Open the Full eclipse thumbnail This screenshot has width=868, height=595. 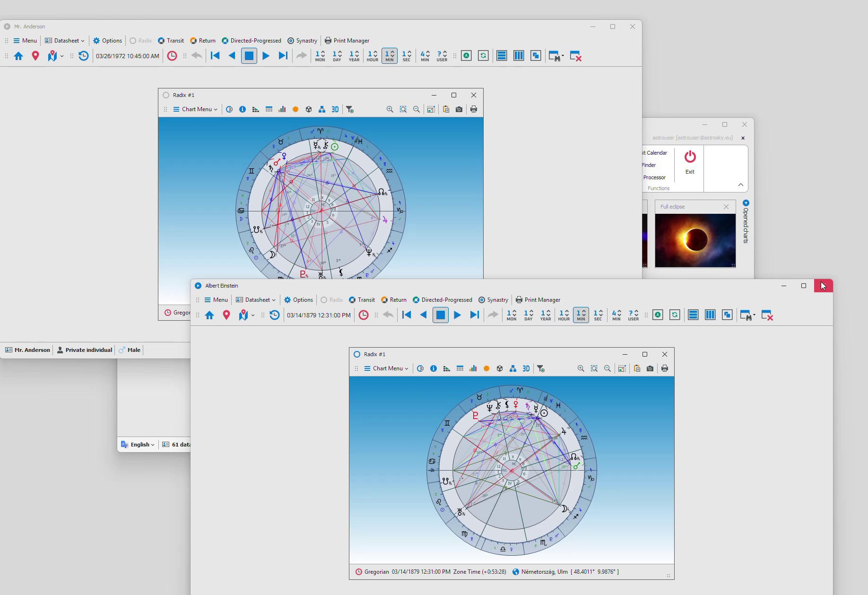(695, 240)
